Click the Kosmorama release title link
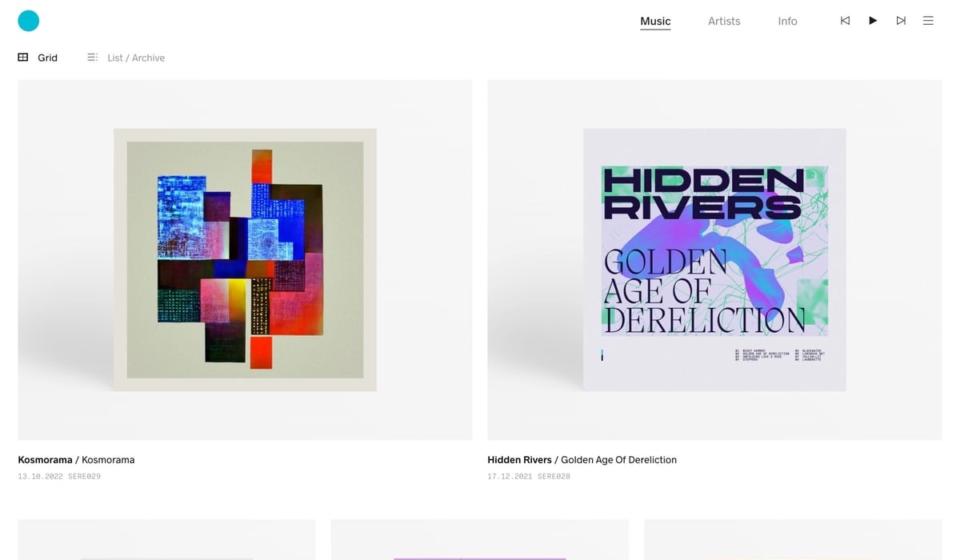 108,460
